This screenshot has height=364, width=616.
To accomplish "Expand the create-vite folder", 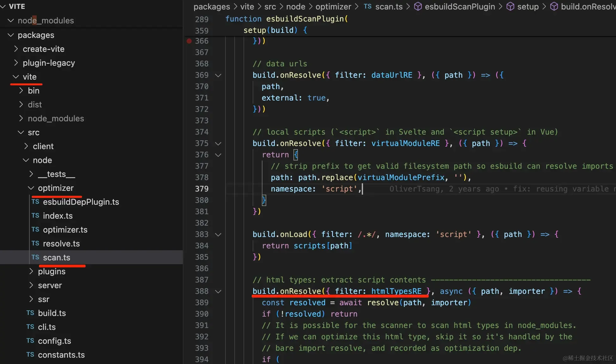I will (x=16, y=49).
